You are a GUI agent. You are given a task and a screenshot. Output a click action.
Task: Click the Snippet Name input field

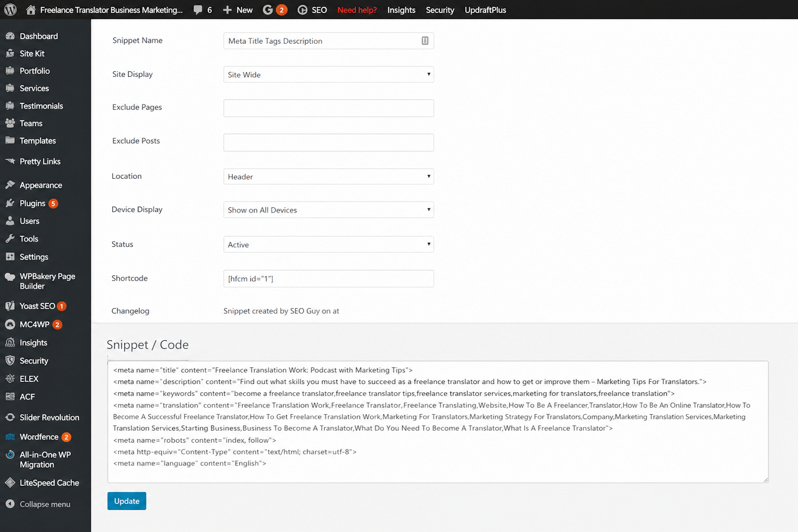(x=329, y=41)
